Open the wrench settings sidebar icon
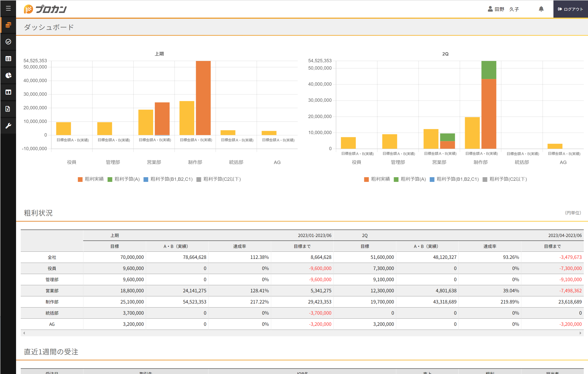The image size is (588, 374). click(8, 126)
